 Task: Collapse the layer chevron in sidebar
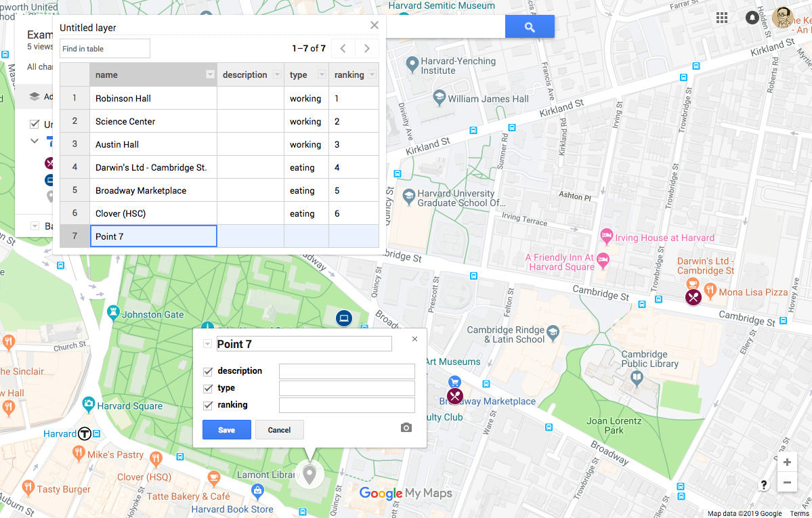(35, 140)
